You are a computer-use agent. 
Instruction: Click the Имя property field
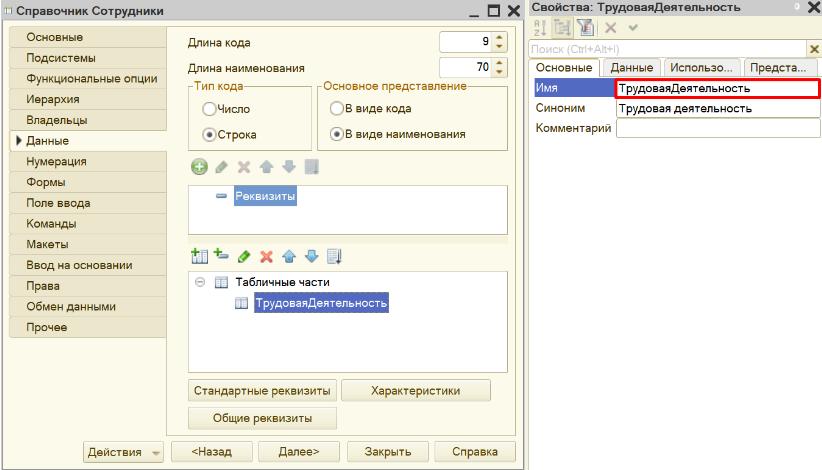[717, 88]
